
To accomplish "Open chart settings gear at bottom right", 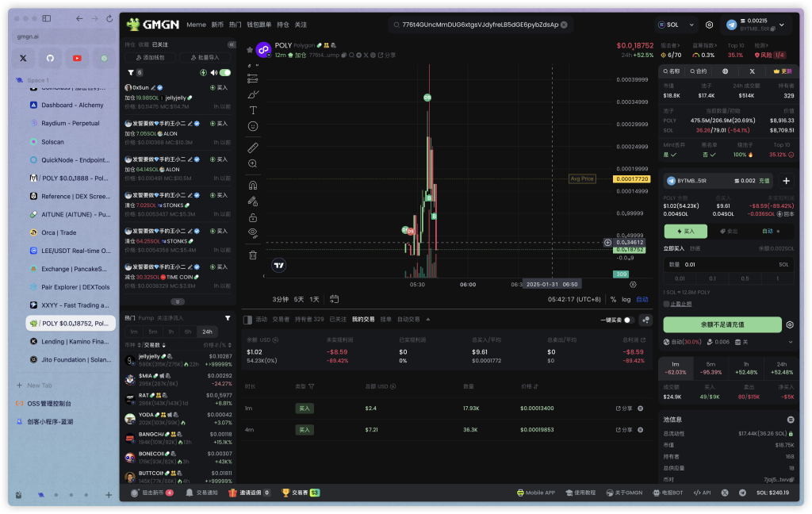I will click(x=633, y=284).
